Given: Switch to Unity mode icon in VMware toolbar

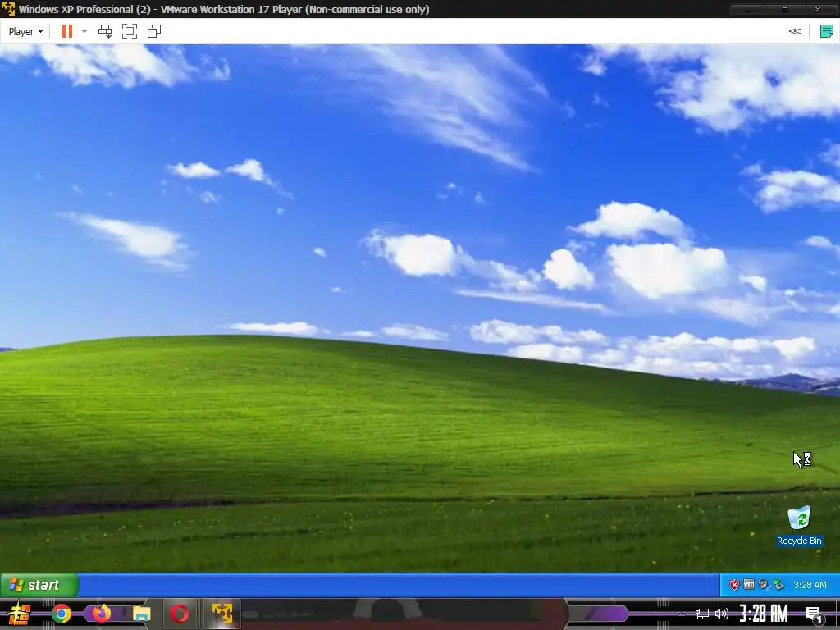Looking at the screenshot, I should pos(154,32).
